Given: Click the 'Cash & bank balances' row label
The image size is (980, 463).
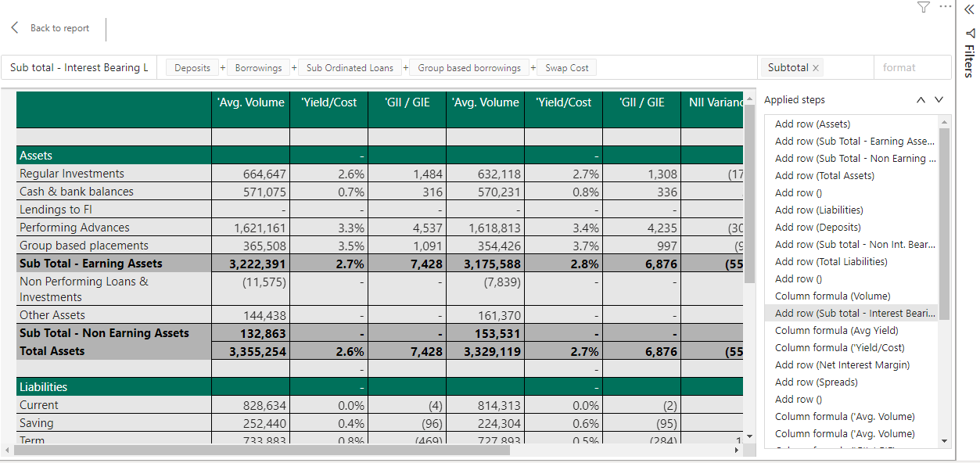Looking at the screenshot, I should point(77,192).
